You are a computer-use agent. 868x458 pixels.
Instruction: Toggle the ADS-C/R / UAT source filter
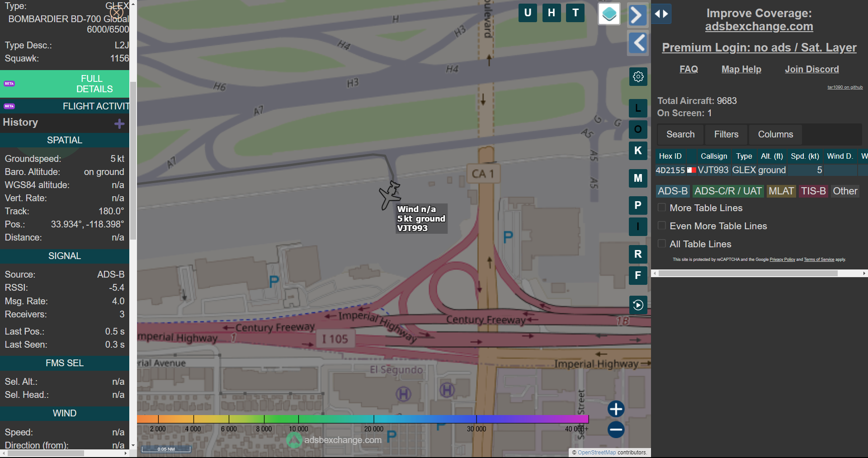(x=728, y=191)
